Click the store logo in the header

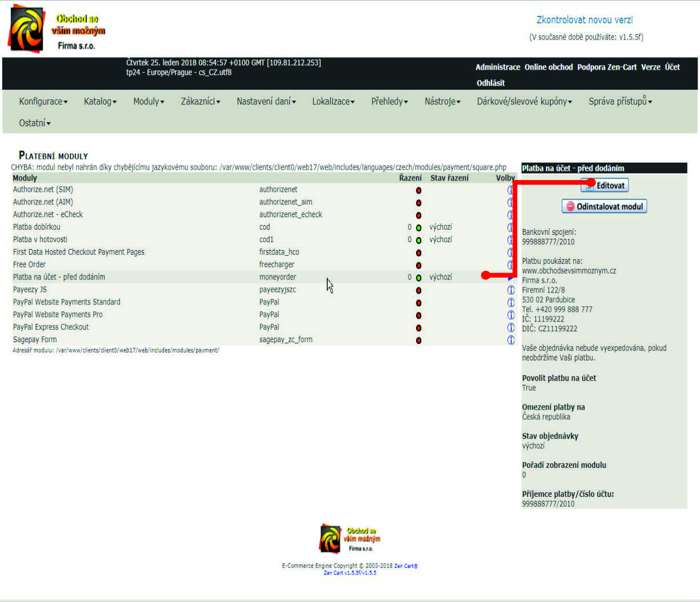[x=56, y=29]
